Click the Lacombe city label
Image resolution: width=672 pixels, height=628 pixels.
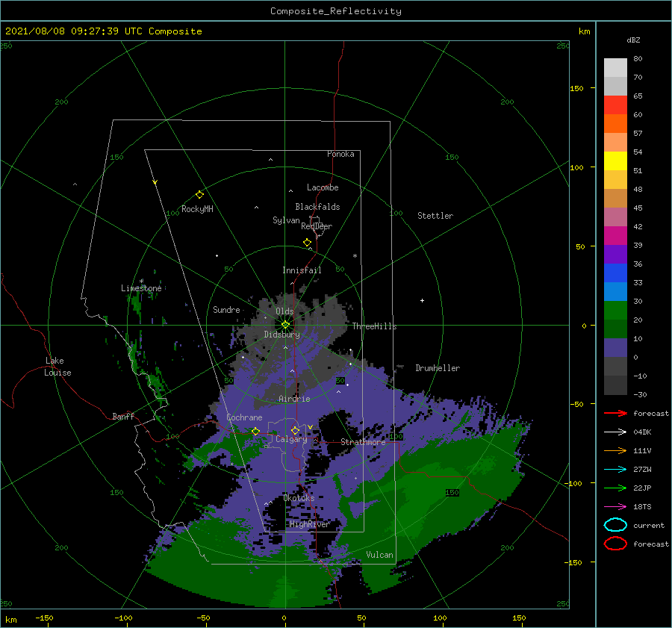[x=323, y=187]
